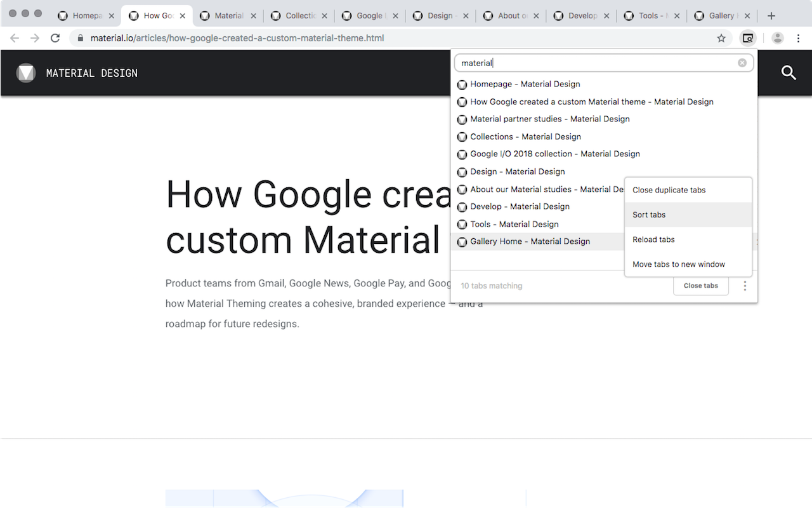812x508 pixels.
Task: Go back to the previous page
Action: (15, 38)
